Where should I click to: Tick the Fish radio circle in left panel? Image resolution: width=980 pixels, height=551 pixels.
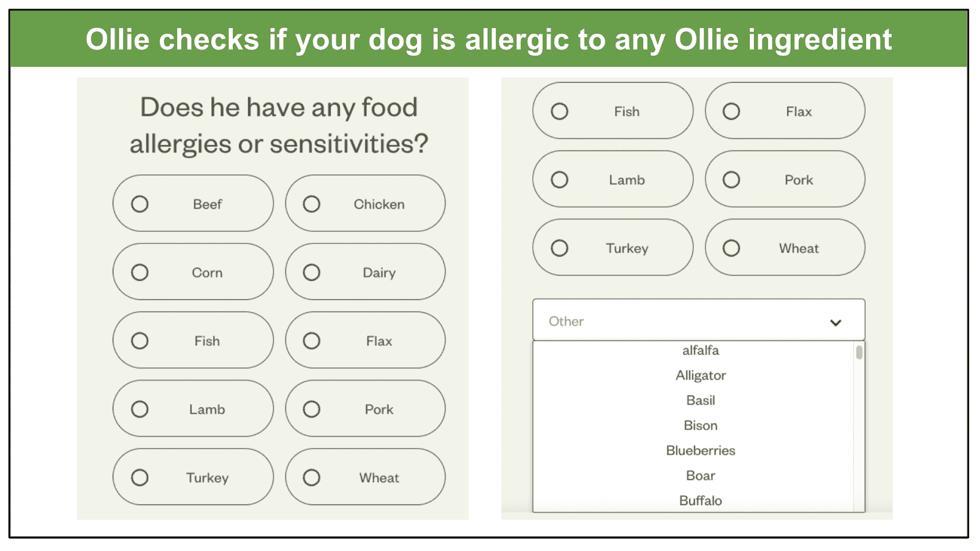(x=140, y=340)
